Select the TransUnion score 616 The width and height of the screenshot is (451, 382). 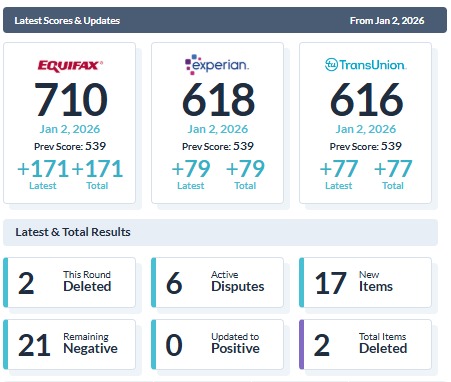tap(366, 100)
